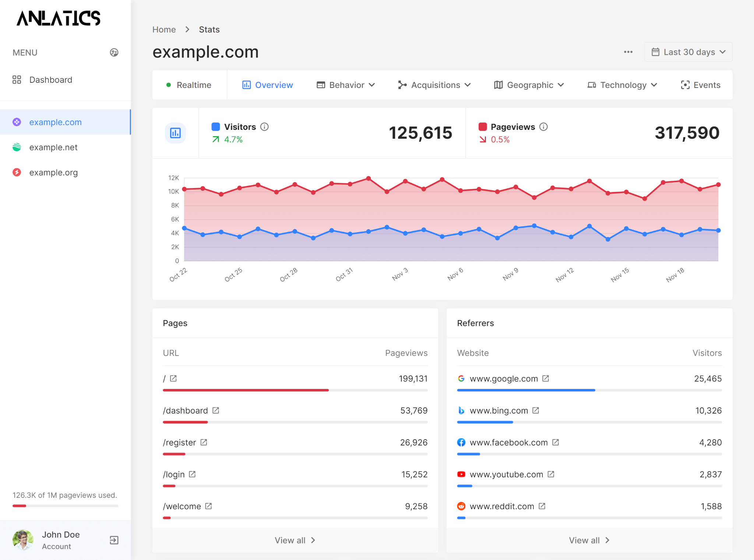Image resolution: width=754 pixels, height=560 pixels.
Task: Open external link icon next to /dashboard
Action: pos(216,410)
